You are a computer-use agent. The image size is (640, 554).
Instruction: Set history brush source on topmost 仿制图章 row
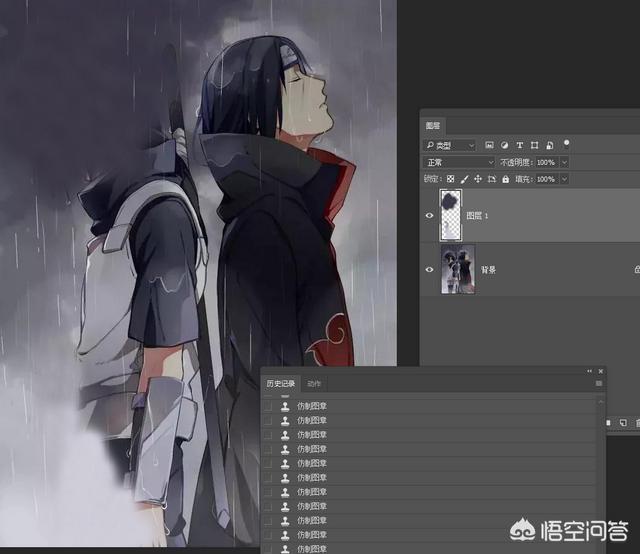[268, 406]
